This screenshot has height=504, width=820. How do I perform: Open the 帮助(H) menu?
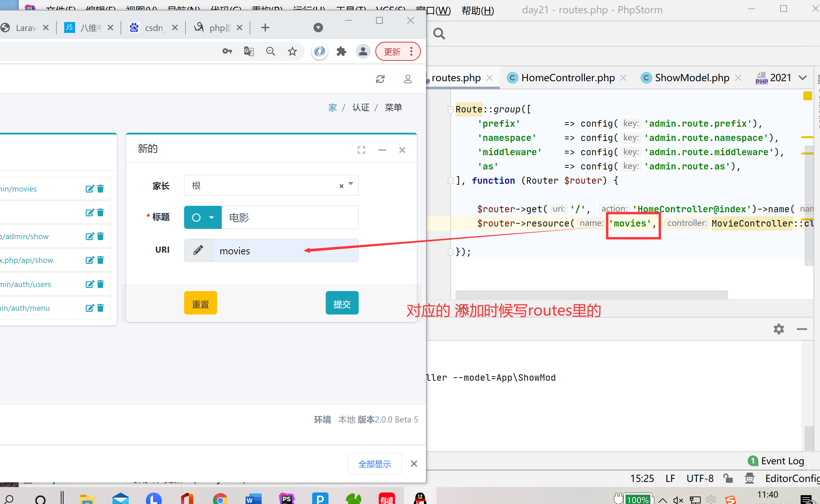tap(477, 10)
